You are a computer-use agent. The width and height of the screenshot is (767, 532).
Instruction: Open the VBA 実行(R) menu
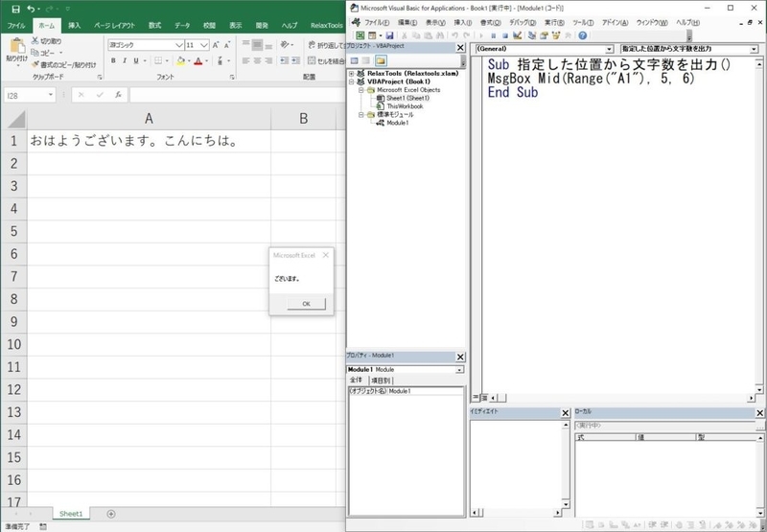[x=554, y=22]
